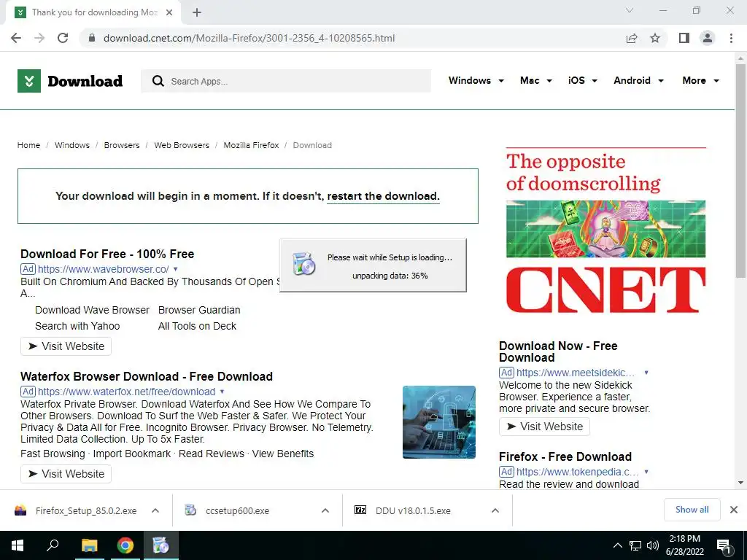Open a new browser tab
747x560 pixels.
(197, 12)
